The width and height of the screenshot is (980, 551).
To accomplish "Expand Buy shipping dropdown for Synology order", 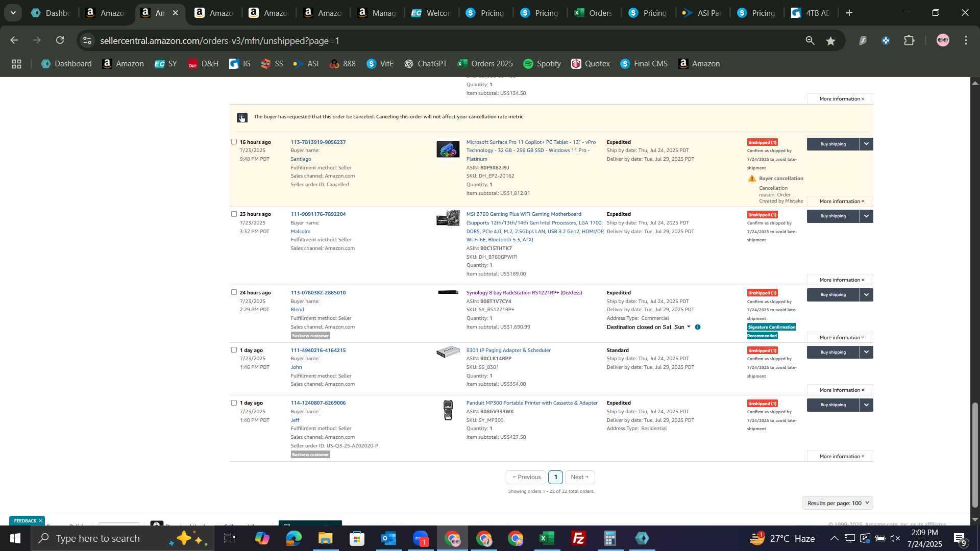I will 867,294.
